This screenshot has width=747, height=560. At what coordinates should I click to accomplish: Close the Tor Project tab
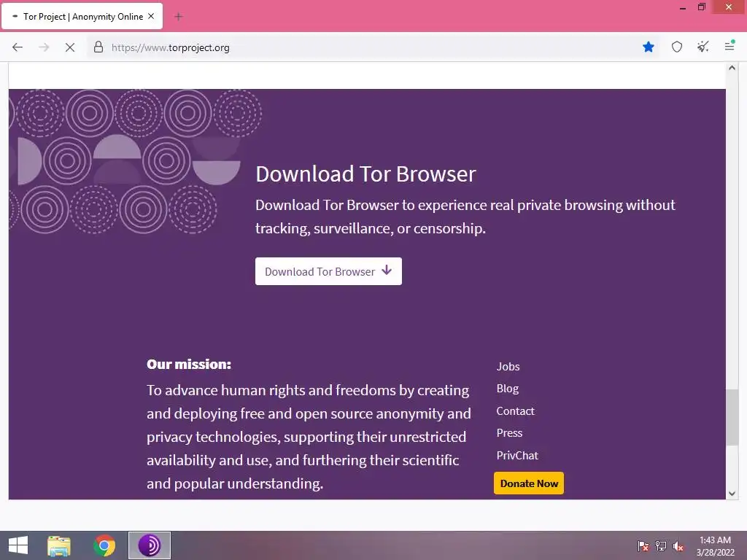[151, 16]
